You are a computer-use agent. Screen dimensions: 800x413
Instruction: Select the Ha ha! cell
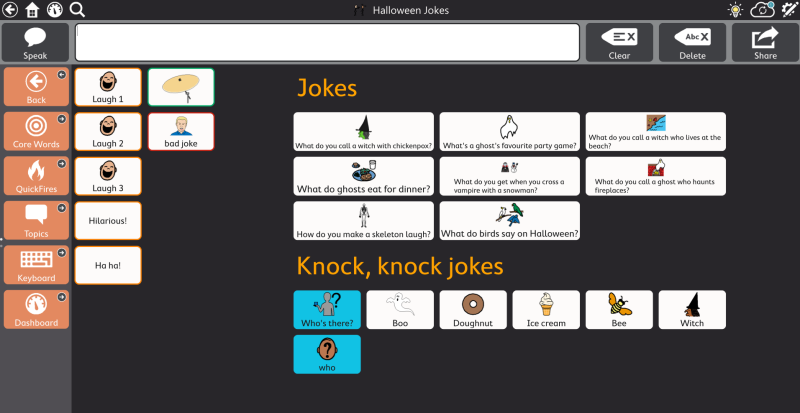(108, 265)
